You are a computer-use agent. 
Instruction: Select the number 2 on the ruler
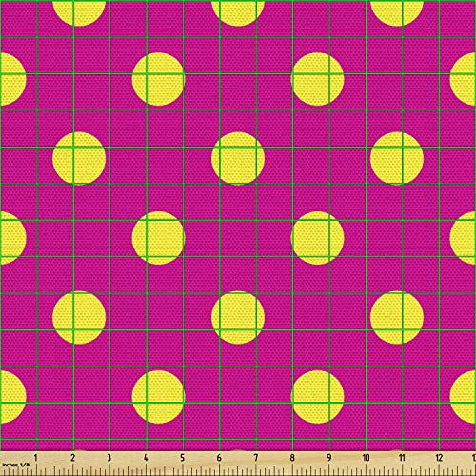(x=73, y=458)
